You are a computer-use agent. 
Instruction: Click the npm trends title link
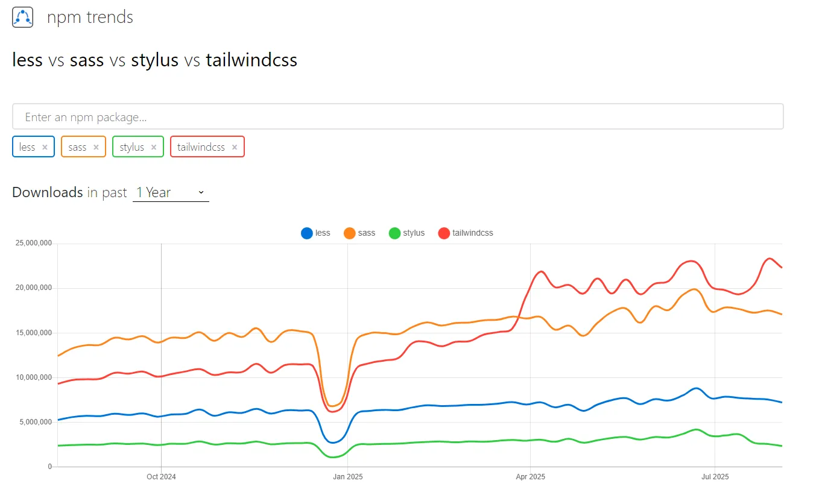click(89, 17)
